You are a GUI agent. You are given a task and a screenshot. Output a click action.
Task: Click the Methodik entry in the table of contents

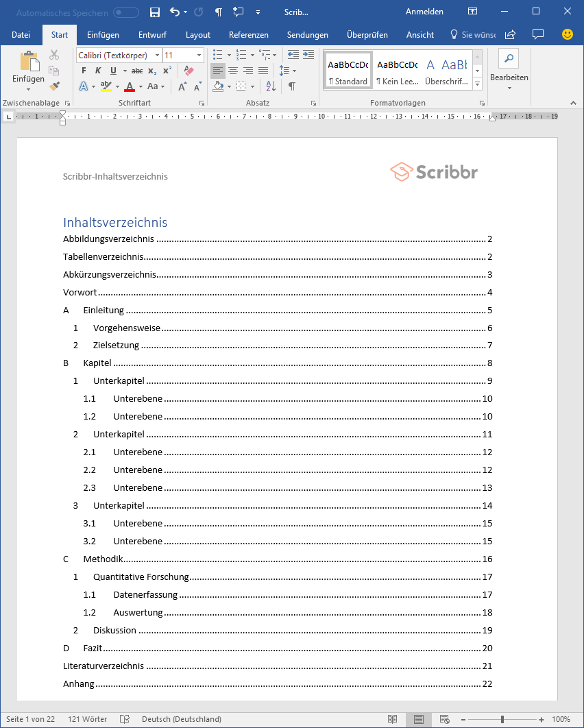[103, 559]
